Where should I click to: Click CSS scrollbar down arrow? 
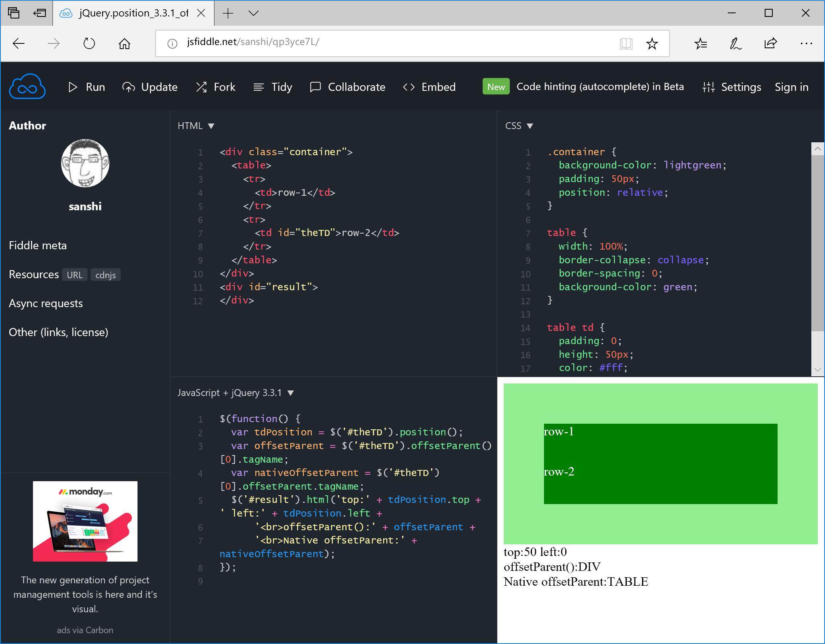tap(817, 369)
